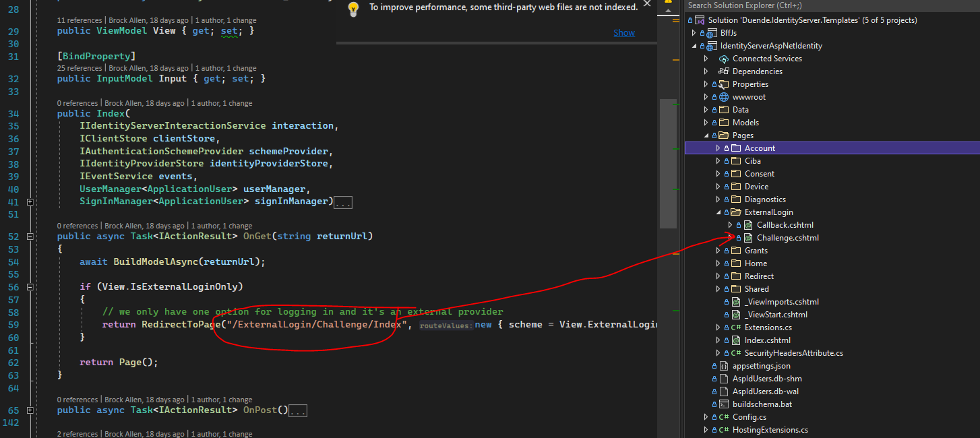Expand the Dependencies node
This screenshot has width=980, height=438.
pyautogui.click(x=706, y=71)
